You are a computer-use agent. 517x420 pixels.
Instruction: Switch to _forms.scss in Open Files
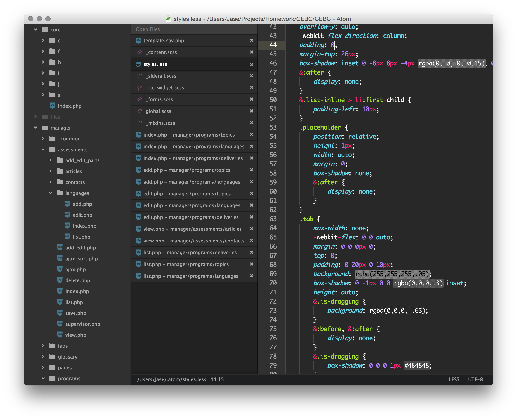[x=159, y=99]
